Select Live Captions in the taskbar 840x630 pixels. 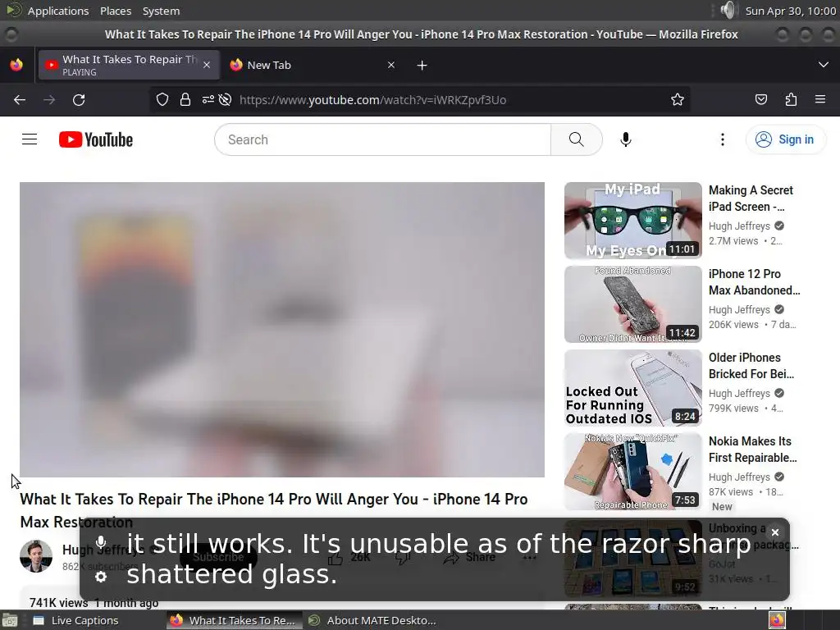click(x=84, y=620)
